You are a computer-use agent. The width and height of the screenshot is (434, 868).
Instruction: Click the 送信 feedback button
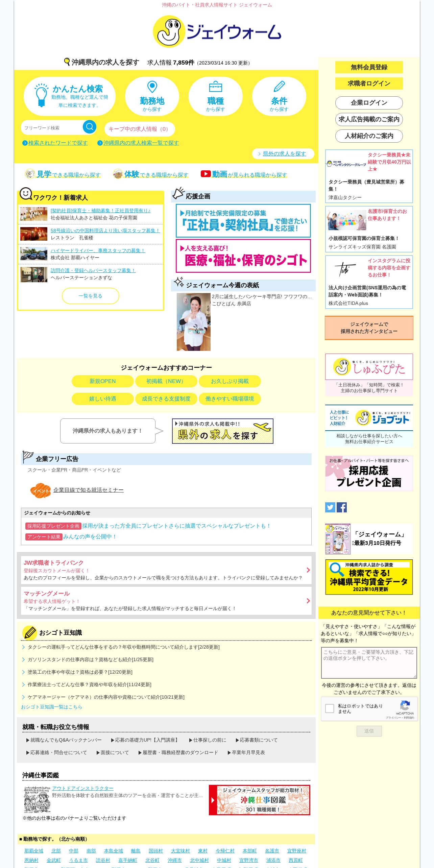tap(369, 731)
